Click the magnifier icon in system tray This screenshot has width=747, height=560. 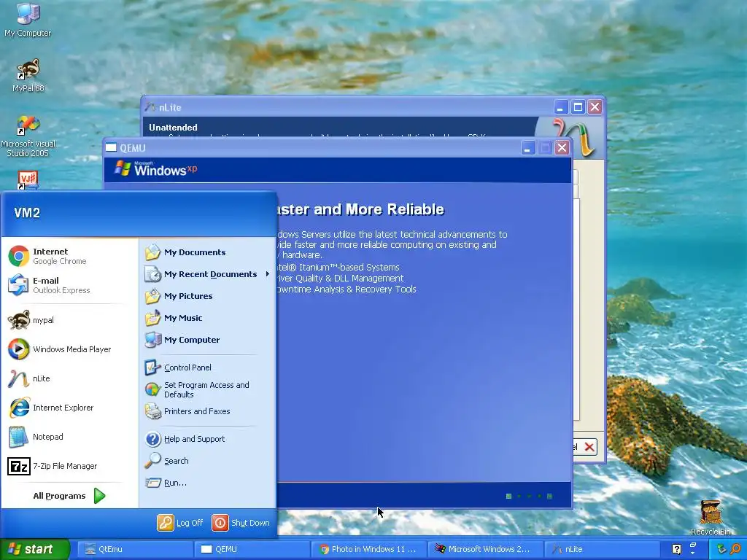pos(735,549)
